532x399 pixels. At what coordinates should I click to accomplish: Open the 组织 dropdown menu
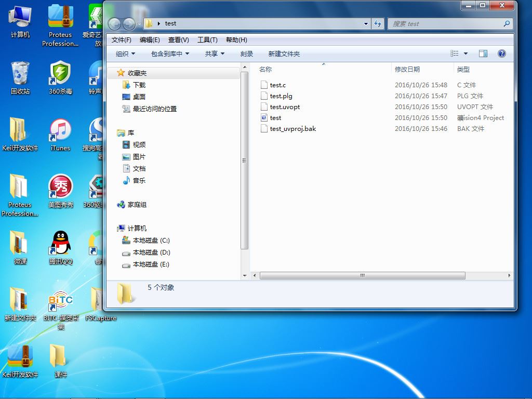[x=125, y=54]
